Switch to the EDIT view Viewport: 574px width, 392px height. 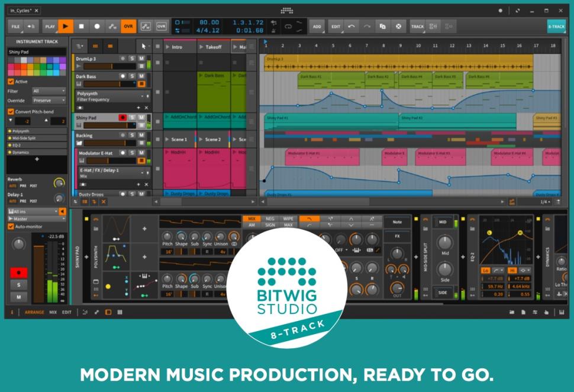coord(67,312)
